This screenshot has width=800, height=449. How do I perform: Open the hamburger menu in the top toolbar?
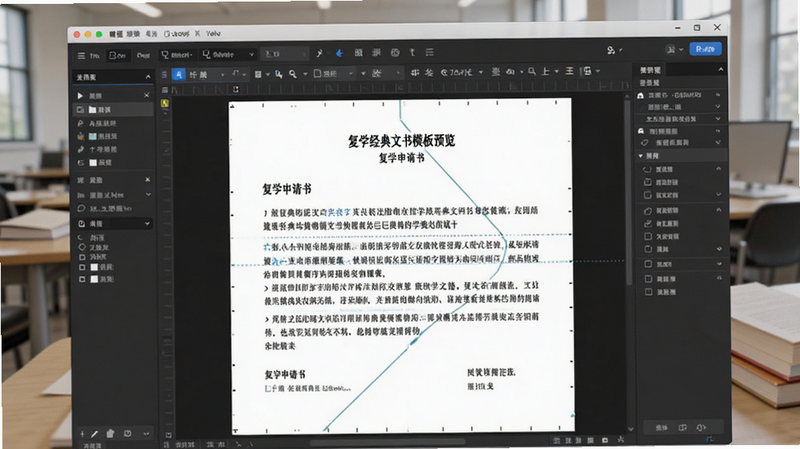pyautogui.click(x=81, y=56)
